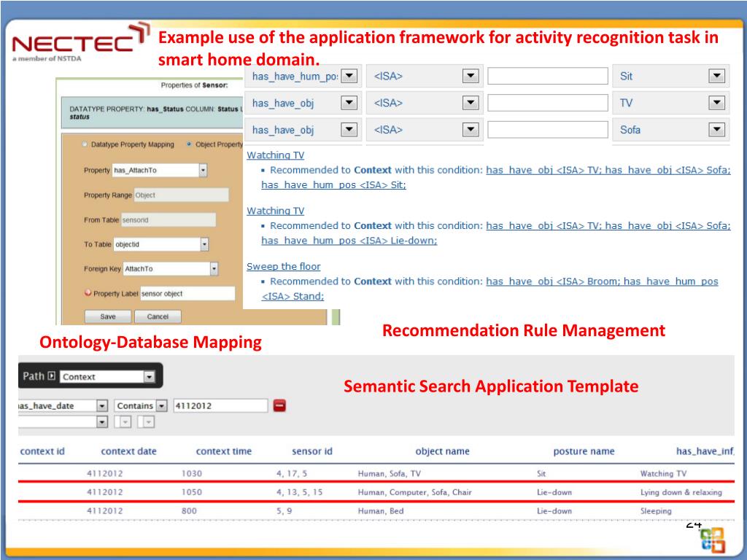The width and height of the screenshot is (747, 560).
Task: Click the Path arrow icon
Action: [52, 376]
